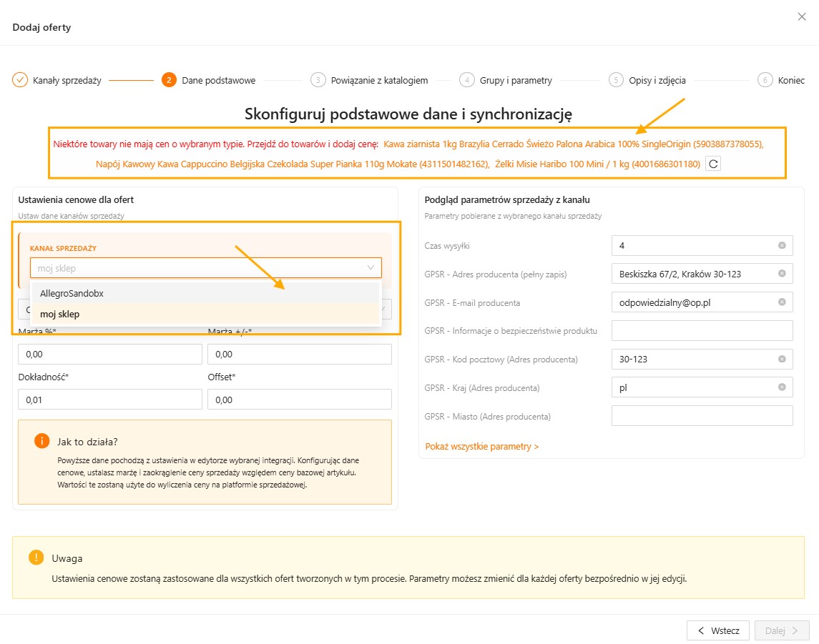
Task: Click the step 2 orange circle icon
Action: (x=169, y=80)
